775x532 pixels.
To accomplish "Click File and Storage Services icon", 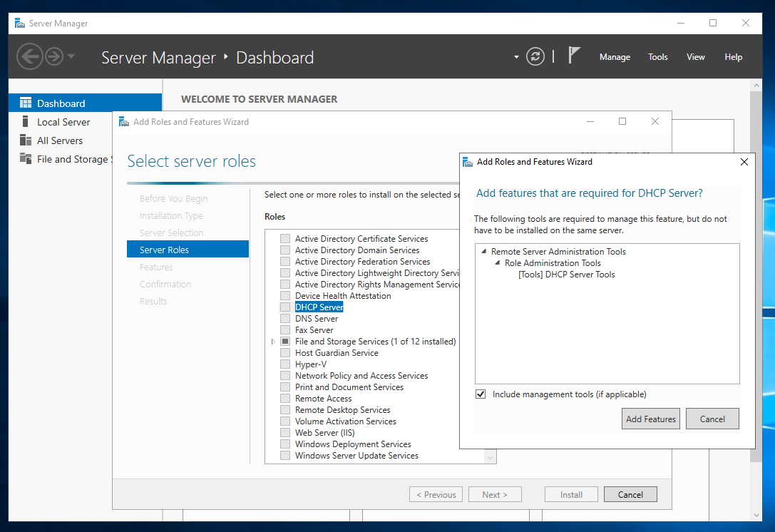I will pos(26,159).
